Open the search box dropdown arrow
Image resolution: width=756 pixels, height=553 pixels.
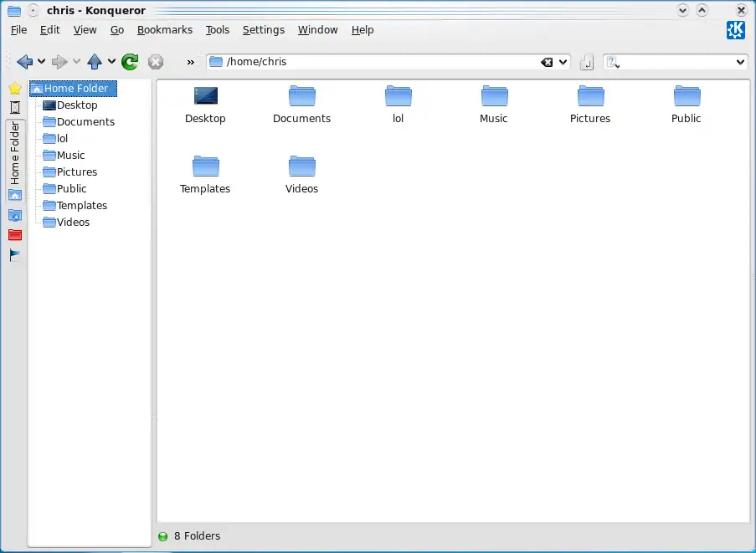tap(740, 62)
